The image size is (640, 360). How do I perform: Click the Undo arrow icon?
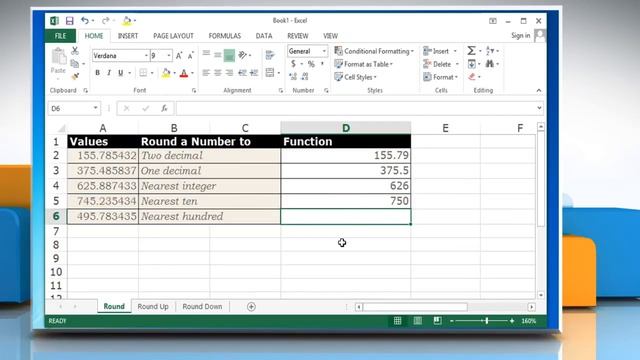coord(84,20)
